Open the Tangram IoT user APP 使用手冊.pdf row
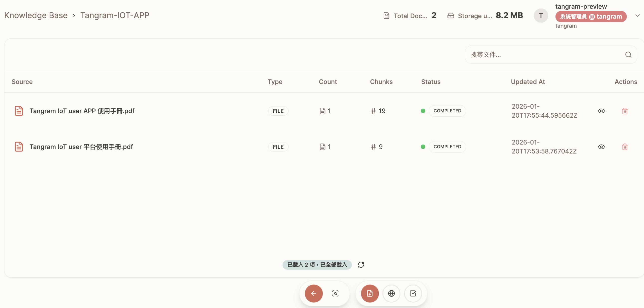Image resolution: width=644 pixels, height=308 pixels. coord(82,111)
